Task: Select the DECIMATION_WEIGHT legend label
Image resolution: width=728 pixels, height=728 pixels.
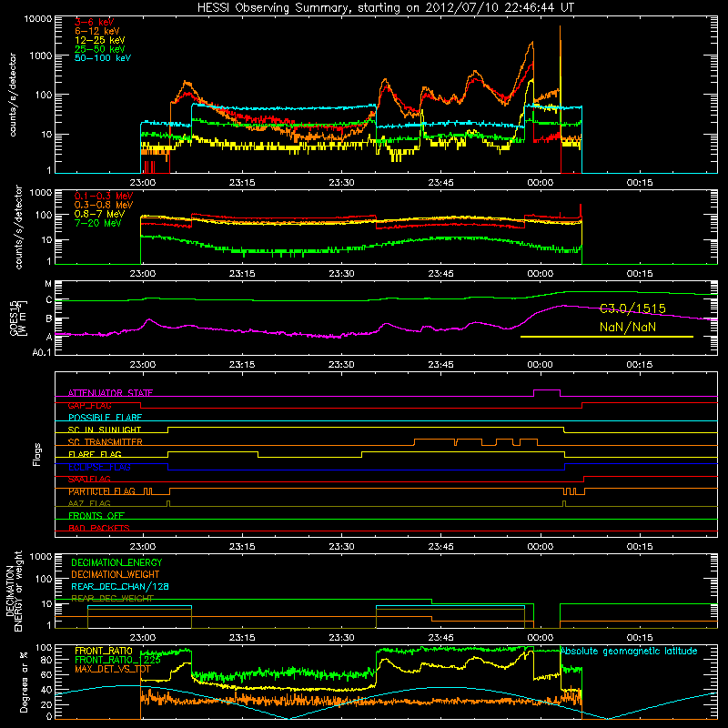Action: point(116,575)
